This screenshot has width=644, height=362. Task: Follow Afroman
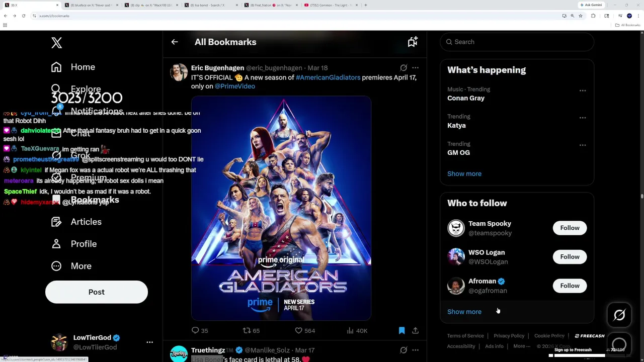(570, 286)
